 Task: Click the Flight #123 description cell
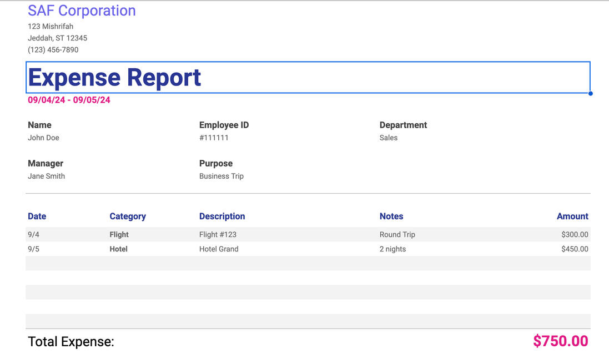218,234
